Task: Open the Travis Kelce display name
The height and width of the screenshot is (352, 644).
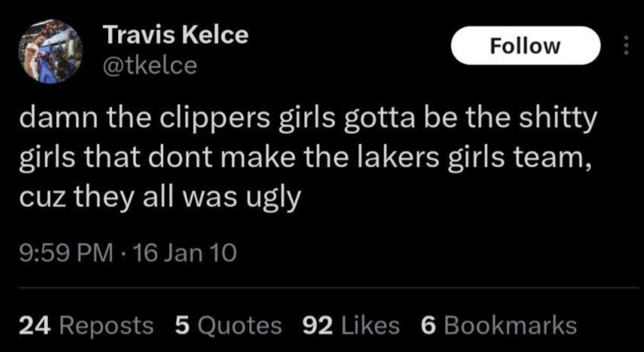Action: [x=176, y=35]
